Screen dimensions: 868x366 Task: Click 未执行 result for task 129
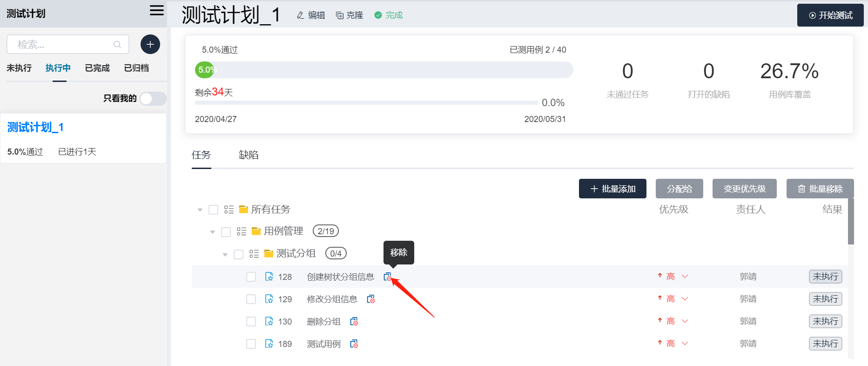click(825, 299)
